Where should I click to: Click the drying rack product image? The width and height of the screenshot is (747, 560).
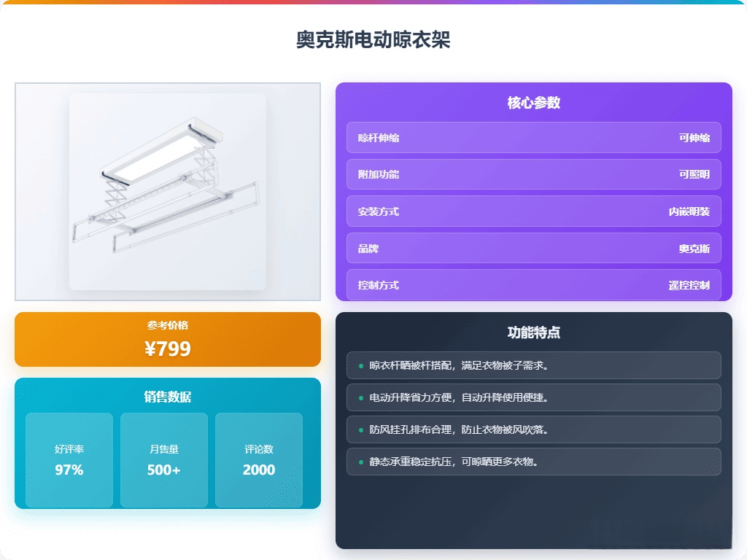168,192
